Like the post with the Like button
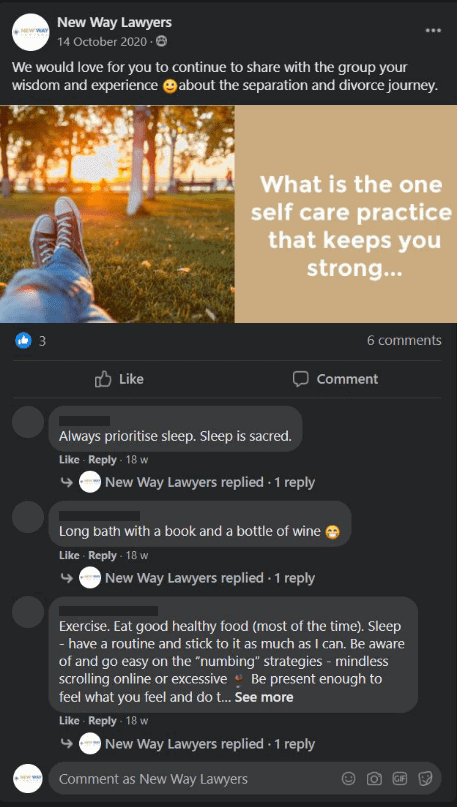457x807 pixels. coord(119,379)
